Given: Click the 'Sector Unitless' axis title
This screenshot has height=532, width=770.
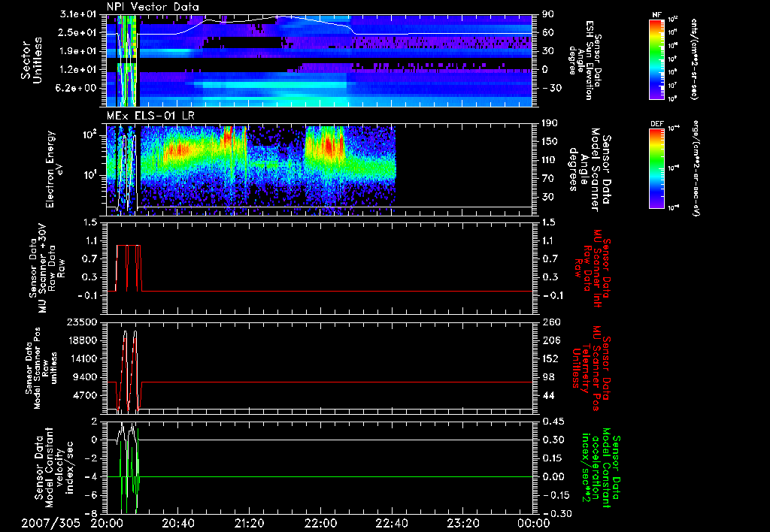Looking at the screenshot, I should point(32,60).
